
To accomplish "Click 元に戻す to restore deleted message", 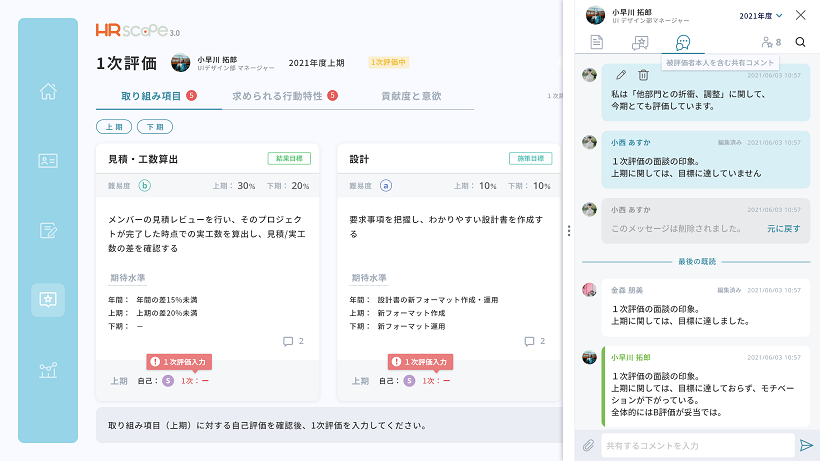I will (783, 228).
